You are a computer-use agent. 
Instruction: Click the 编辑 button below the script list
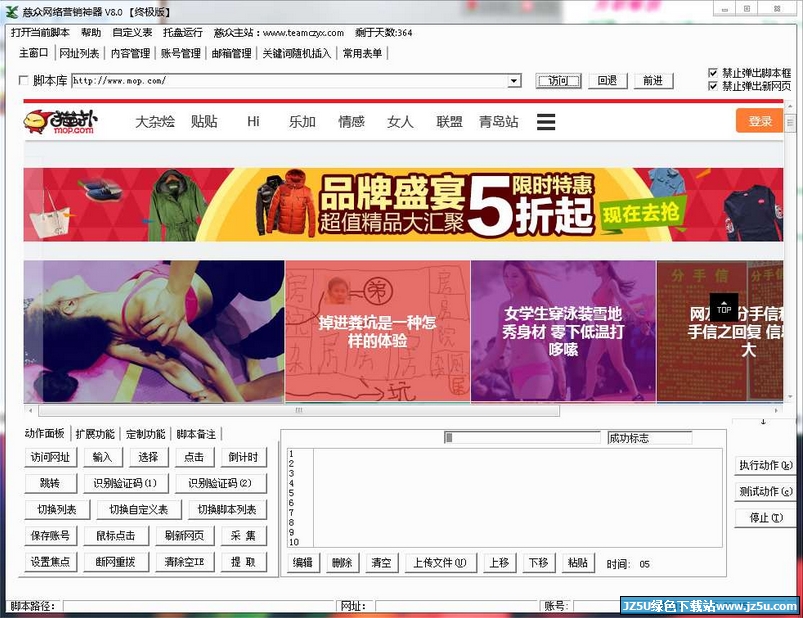click(303, 563)
